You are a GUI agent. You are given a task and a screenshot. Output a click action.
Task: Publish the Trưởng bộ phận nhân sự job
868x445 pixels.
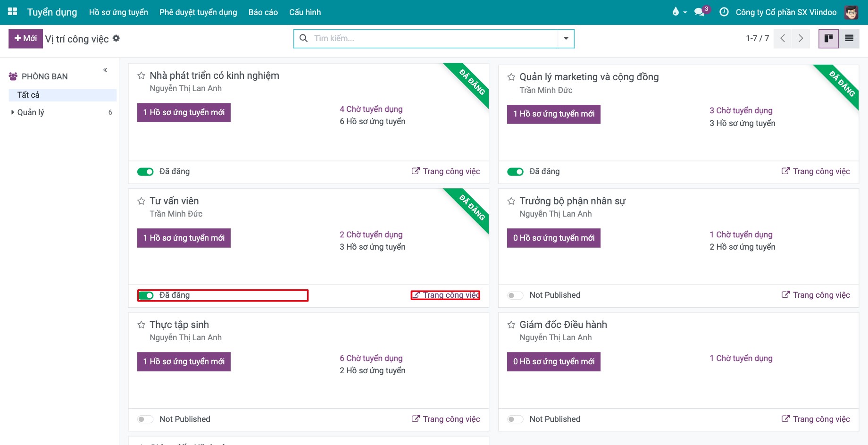pos(515,295)
